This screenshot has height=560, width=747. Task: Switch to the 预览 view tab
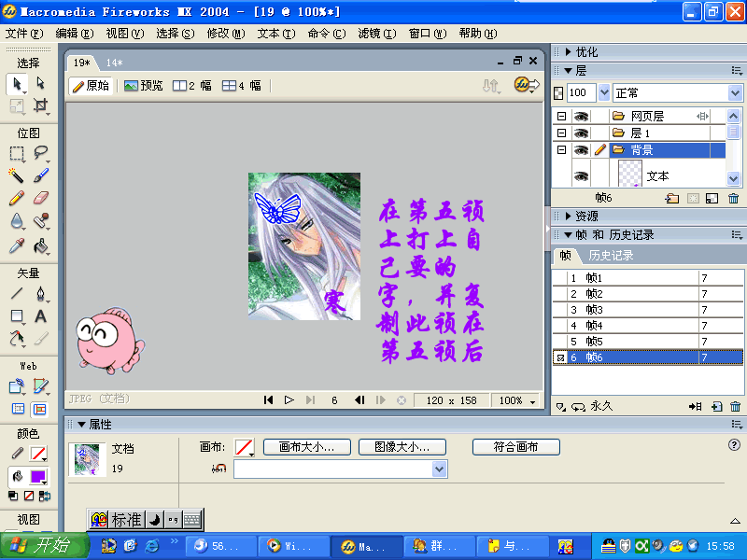[144, 86]
